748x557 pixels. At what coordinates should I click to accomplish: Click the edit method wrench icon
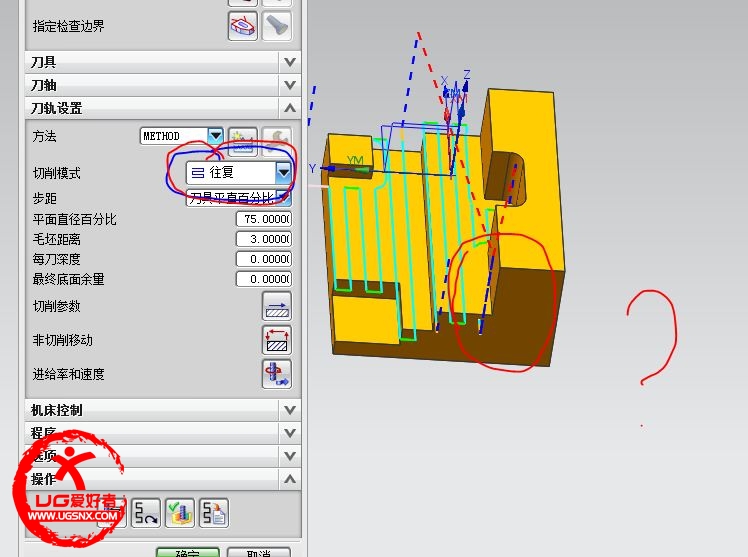click(x=277, y=141)
